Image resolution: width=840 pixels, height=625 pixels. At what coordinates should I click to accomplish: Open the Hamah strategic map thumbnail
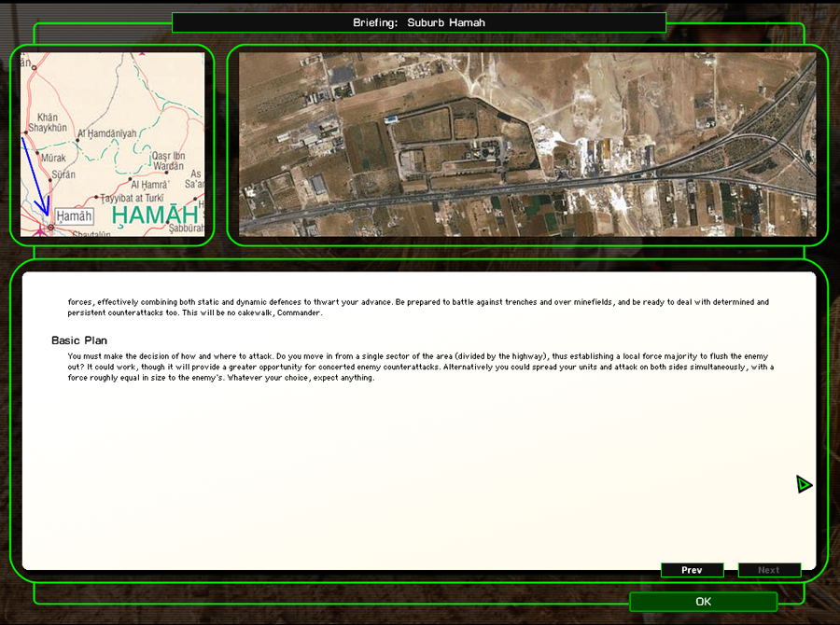[113, 144]
